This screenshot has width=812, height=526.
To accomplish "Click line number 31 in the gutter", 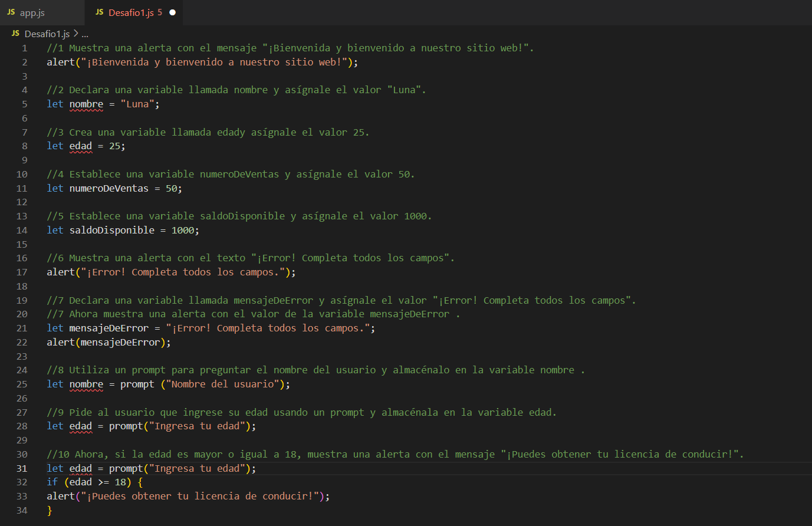I will [22, 468].
